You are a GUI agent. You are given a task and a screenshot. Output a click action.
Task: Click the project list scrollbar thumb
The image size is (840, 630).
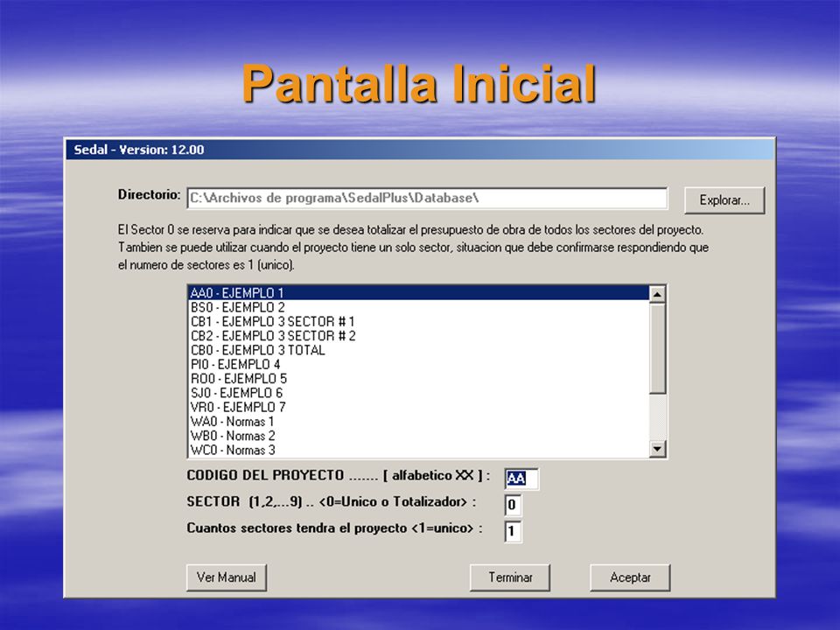point(657,348)
